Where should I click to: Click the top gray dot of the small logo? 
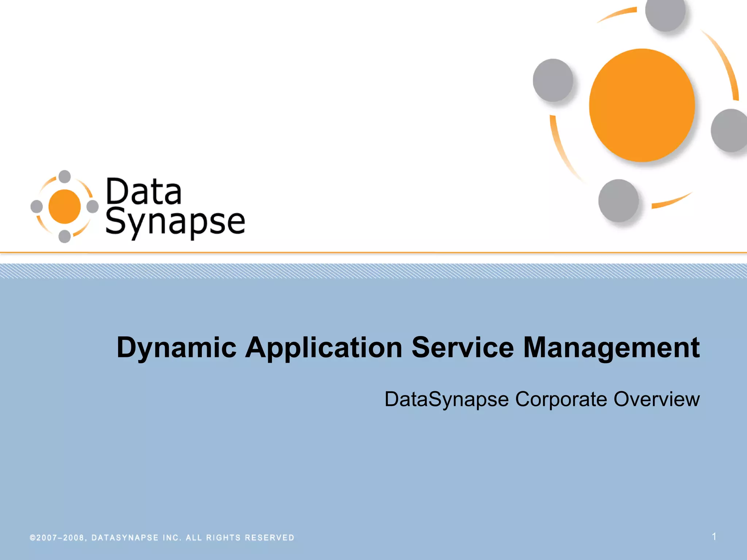[x=65, y=176]
